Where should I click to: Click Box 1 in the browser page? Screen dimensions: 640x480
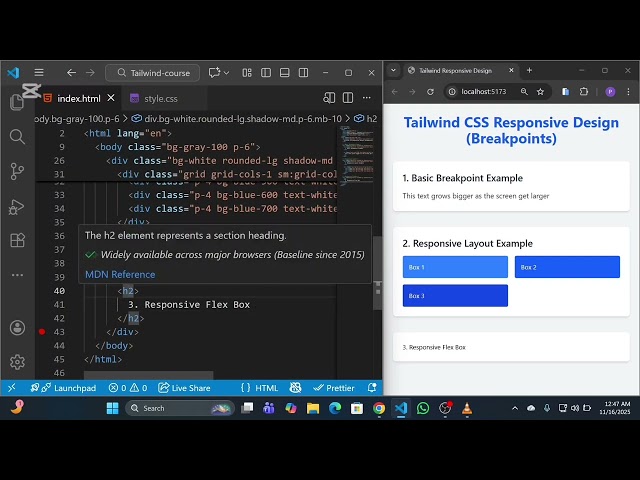coord(455,267)
